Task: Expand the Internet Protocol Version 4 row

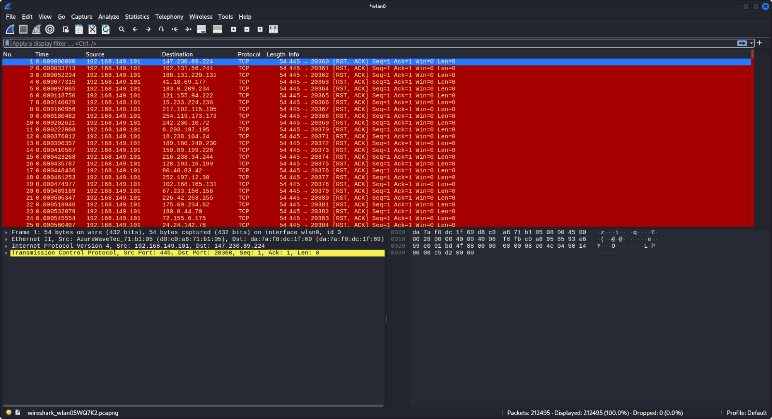Action: (x=5, y=246)
